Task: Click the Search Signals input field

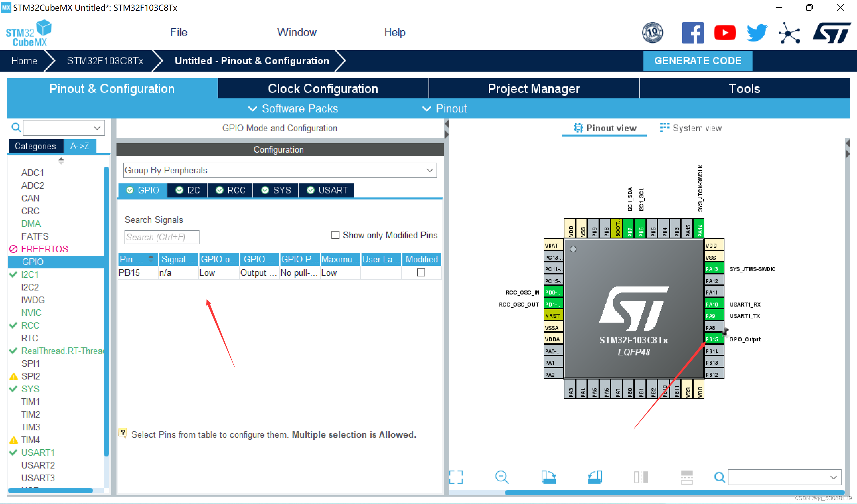Action: pos(162,237)
